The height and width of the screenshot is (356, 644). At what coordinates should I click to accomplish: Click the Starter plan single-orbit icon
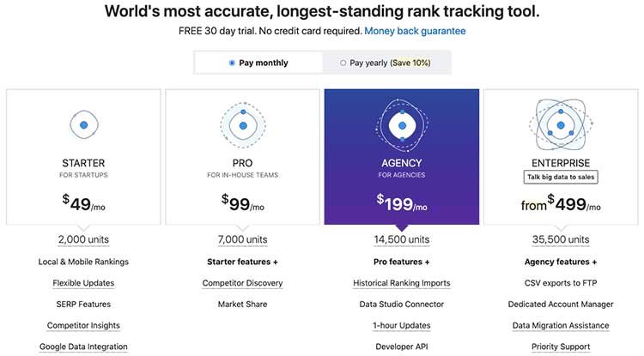point(84,124)
